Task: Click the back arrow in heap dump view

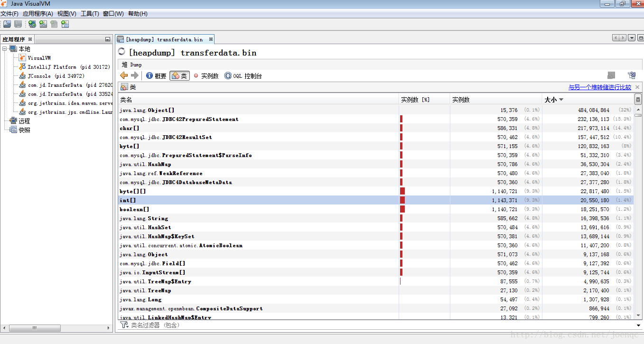Action: (x=124, y=75)
